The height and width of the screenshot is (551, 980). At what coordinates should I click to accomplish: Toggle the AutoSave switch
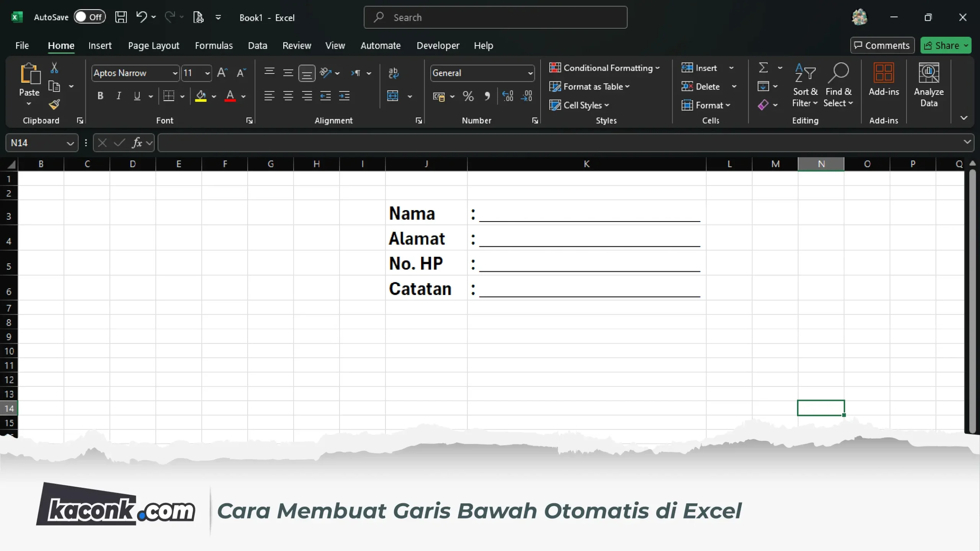90,17
